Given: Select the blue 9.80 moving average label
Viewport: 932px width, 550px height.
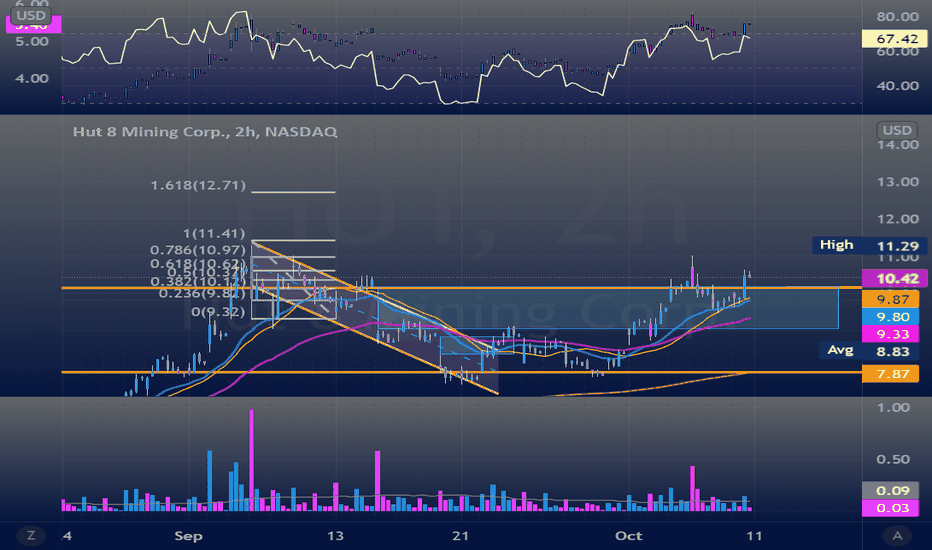Looking at the screenshot, I should pyautogui.click(x=890, y=317).
